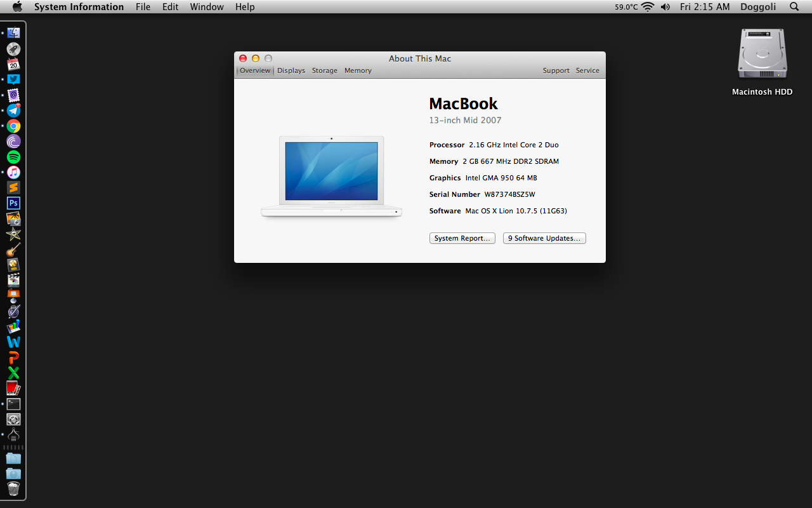
Task: Open Finder from the dock
Action: pyautogui.click(x=13, y=33)
